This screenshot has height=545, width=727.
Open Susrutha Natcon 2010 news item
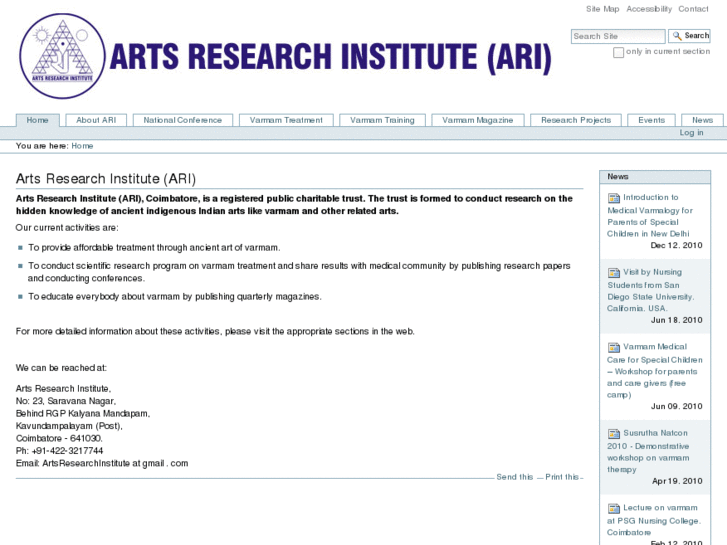coord(648,451)
